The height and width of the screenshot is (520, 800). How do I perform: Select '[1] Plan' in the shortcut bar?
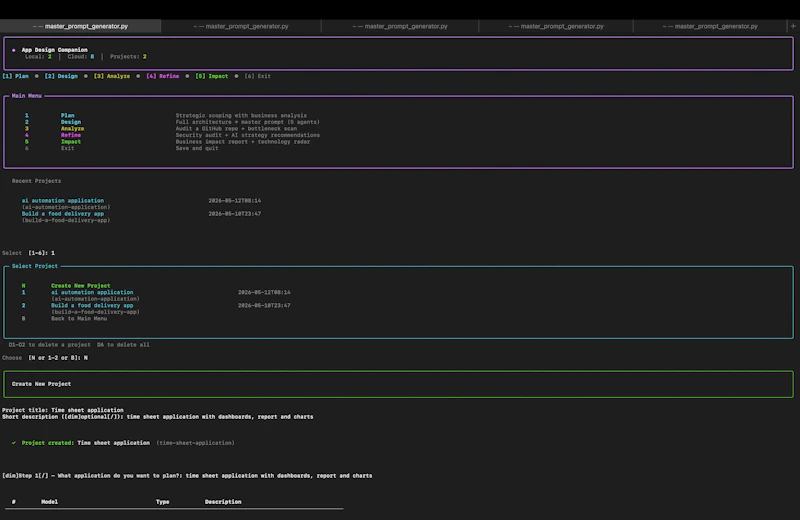coord(15,76)
